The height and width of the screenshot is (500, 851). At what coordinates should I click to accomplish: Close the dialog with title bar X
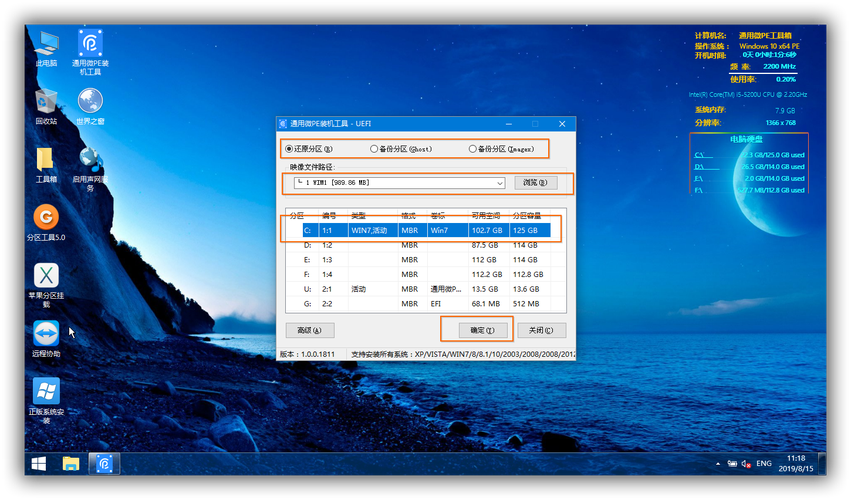coord(562,124)
